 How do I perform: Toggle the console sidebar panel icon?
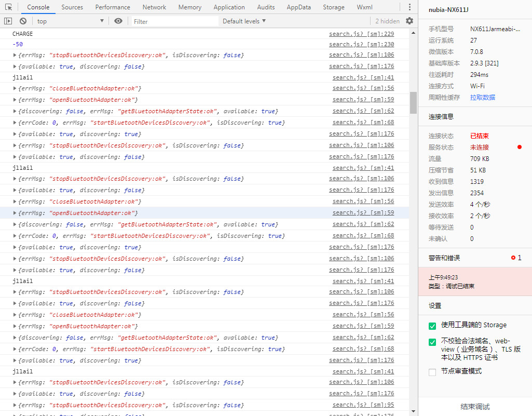8,21
